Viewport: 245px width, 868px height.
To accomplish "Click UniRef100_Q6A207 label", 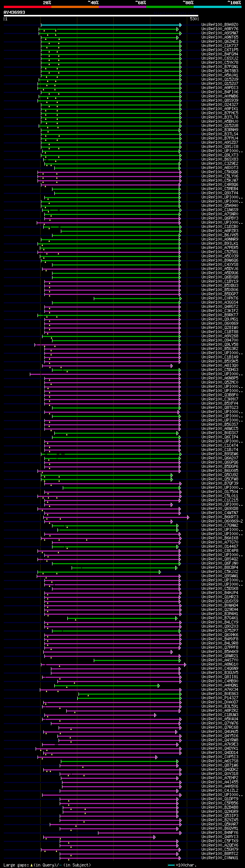I will (220, 458).
